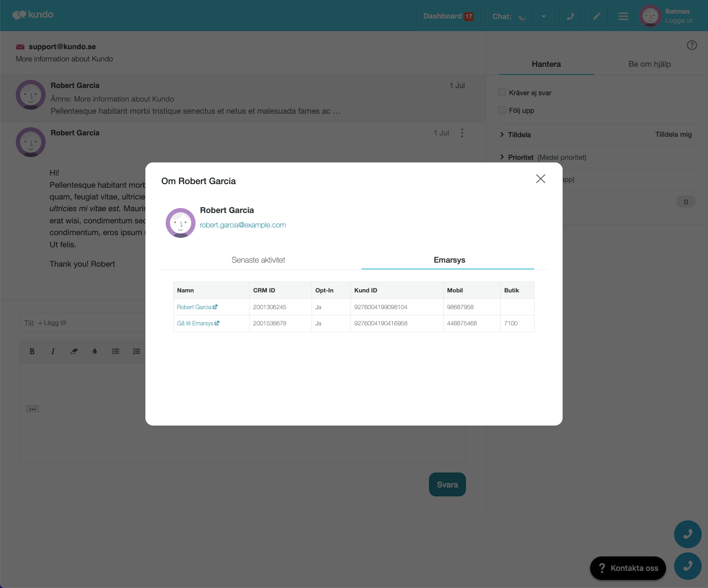Click the Lägg till recipient field

pyautogui.click(x=52, y=323)
